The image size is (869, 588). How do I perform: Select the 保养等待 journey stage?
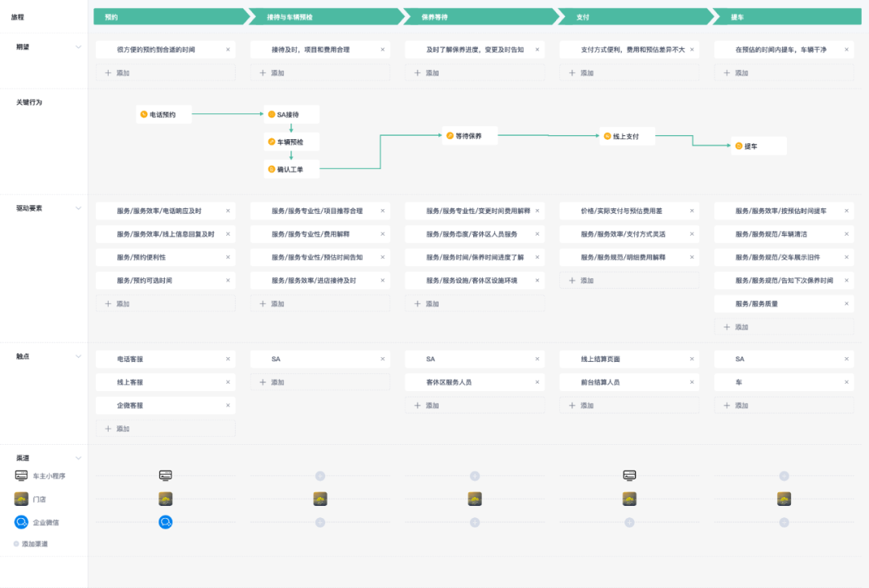pyautogui.click(x=475, y=16)
